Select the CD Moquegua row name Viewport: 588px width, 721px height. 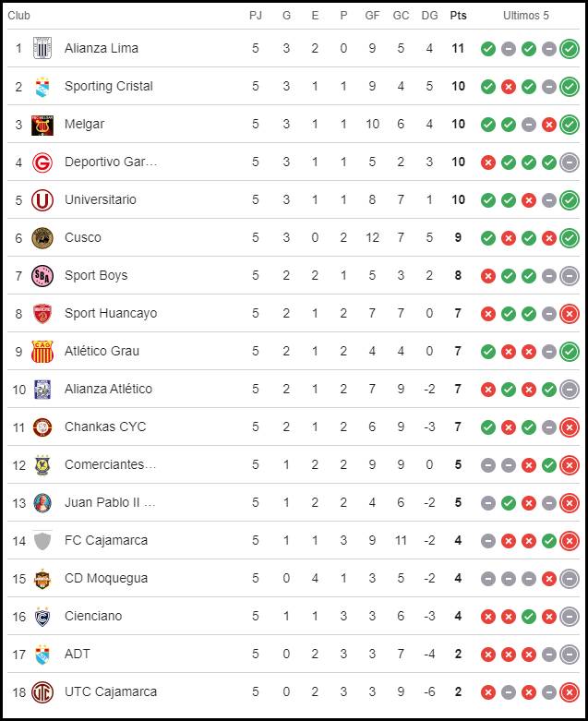pyautogui.click(x=106, y=578)
